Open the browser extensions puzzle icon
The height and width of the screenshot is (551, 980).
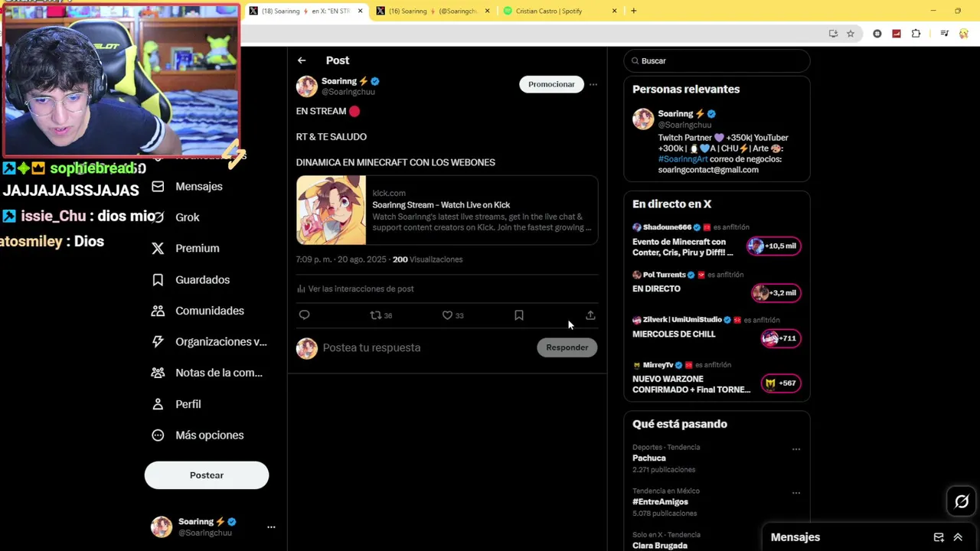916,34
